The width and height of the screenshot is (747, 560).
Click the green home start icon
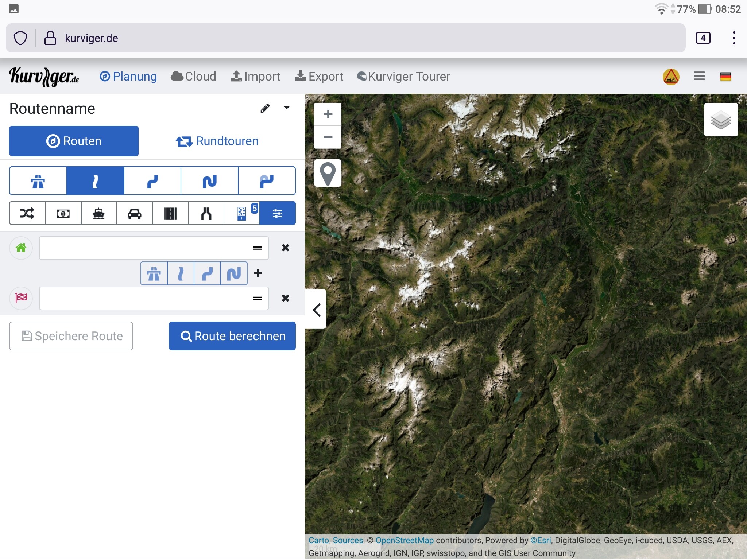pyautogui.click(x=21, y=248)
